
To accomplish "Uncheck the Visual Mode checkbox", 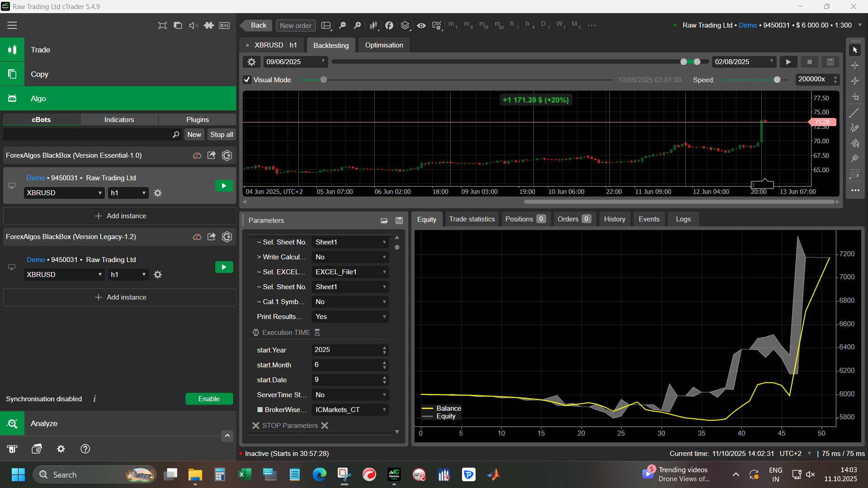I will (x=247, y=80).
